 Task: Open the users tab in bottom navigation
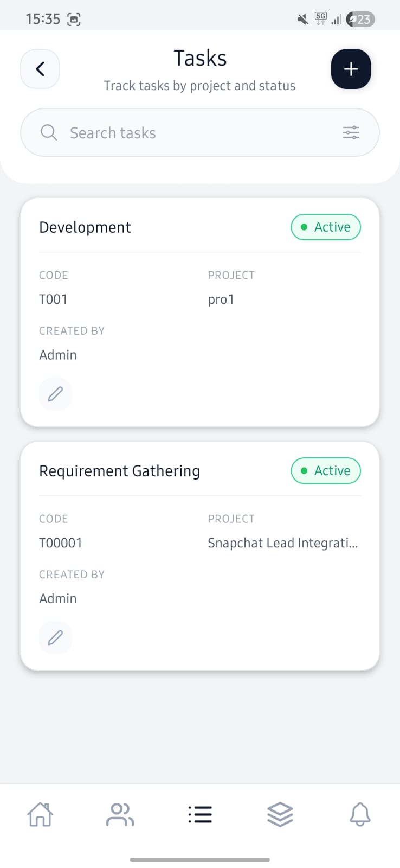(x=120, y=814)
